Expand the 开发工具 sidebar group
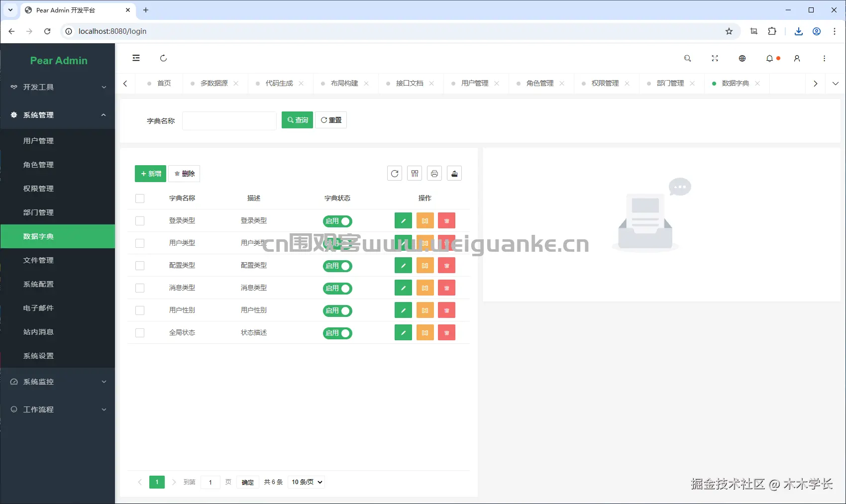Image resolution: width=846 pixels, height=504 pixels. (58, 87)
